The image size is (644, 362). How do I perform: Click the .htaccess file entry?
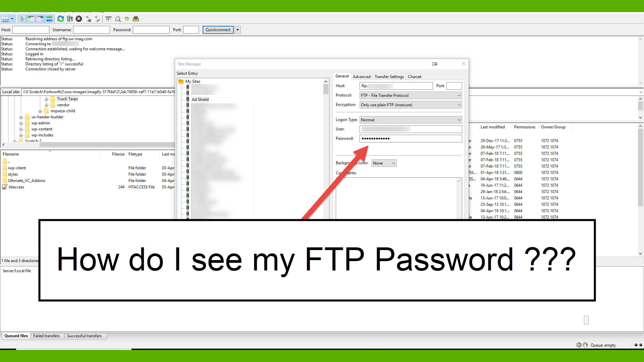click(15, 186)
